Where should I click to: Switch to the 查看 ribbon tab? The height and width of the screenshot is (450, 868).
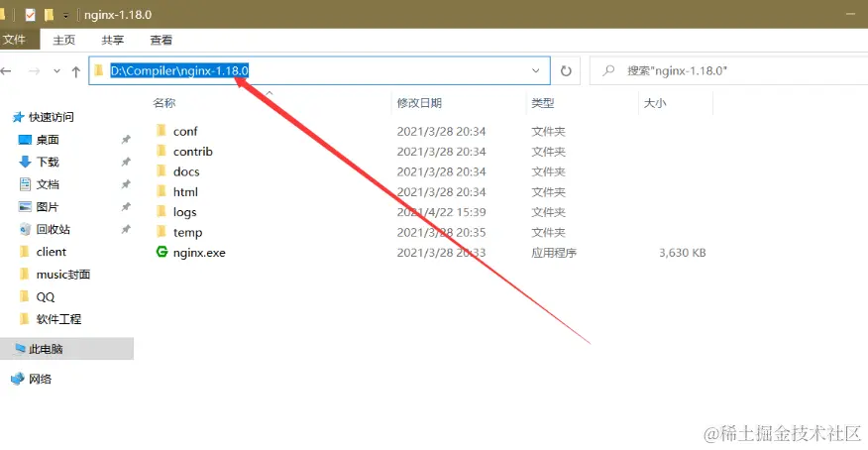tap(162, 40)
